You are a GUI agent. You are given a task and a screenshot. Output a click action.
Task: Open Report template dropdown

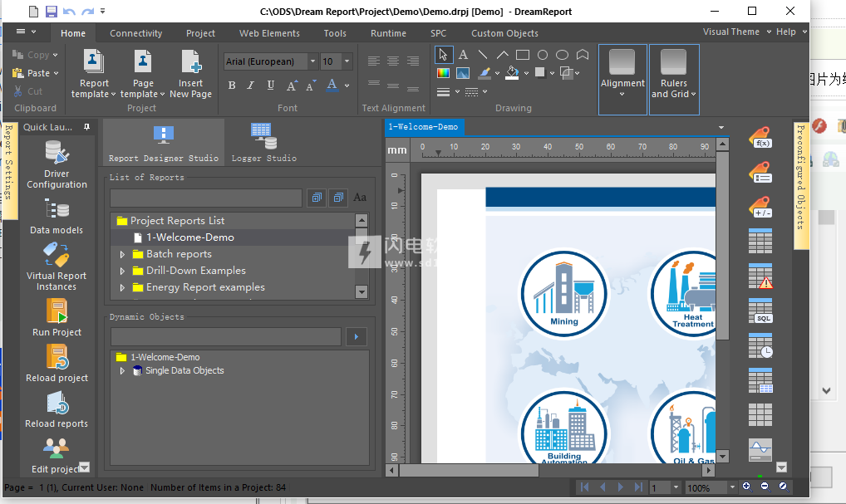click(93, 75)
